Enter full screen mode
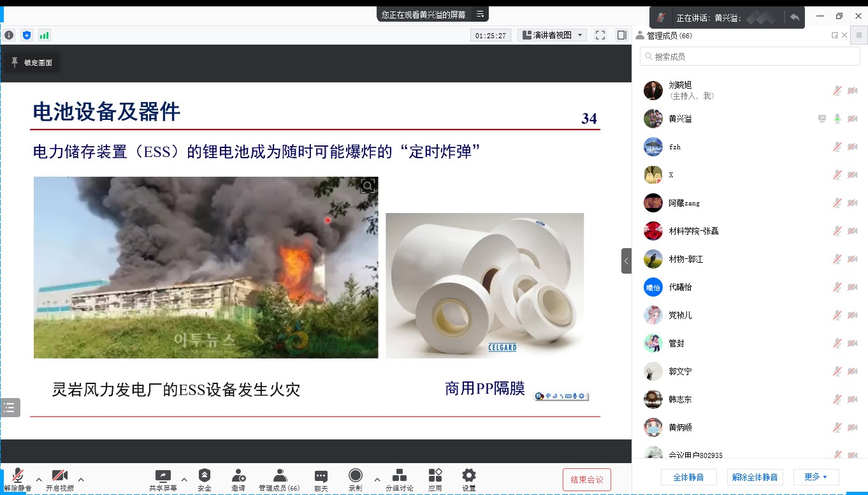 (x=600, y=35)
